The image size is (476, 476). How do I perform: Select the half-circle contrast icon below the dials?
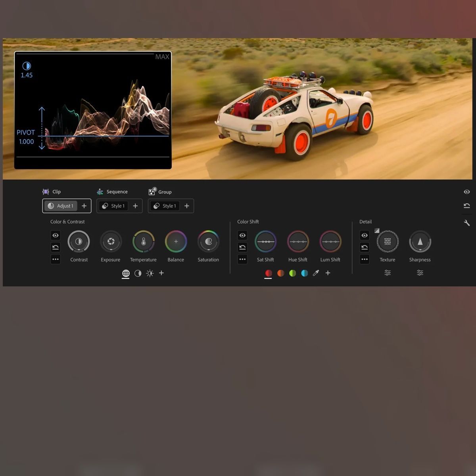138,273
